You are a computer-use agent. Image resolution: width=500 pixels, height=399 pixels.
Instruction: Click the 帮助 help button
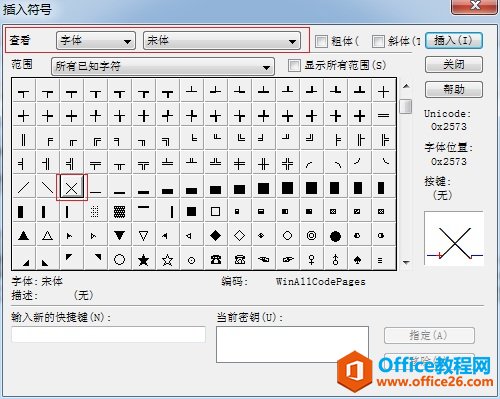(454, 89)
